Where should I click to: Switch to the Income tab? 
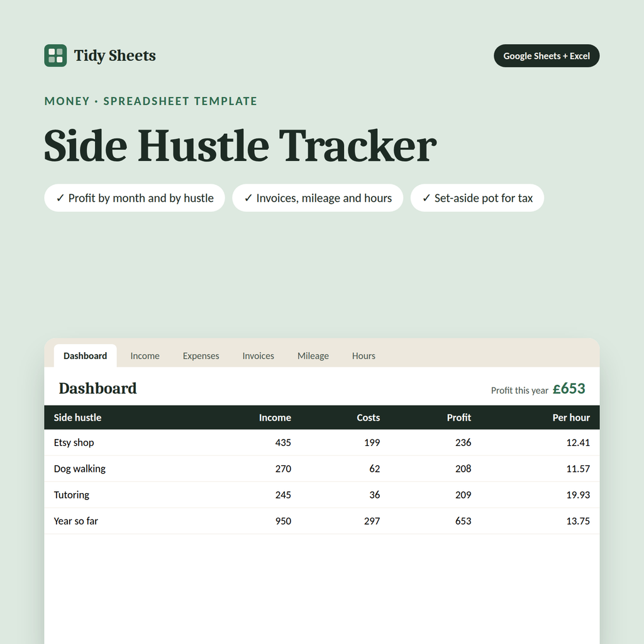point(145,356)
